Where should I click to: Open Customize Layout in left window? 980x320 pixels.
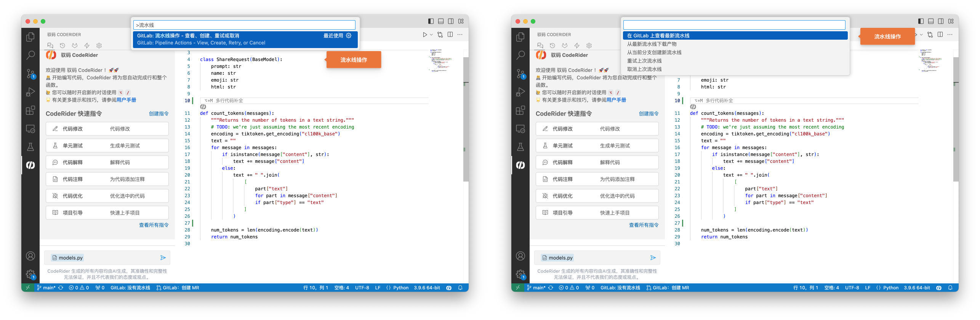click(x=461, y=21)
